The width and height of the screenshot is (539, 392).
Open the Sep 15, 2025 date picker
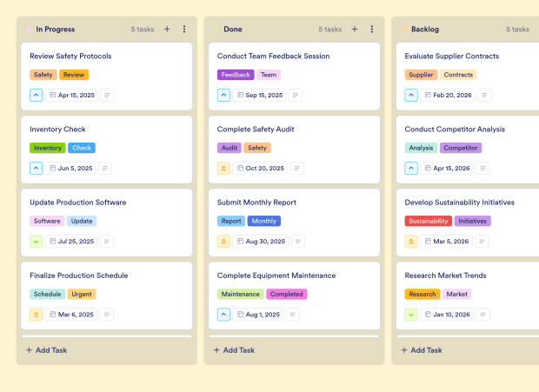pyautogui.click(x=260, y=95)
